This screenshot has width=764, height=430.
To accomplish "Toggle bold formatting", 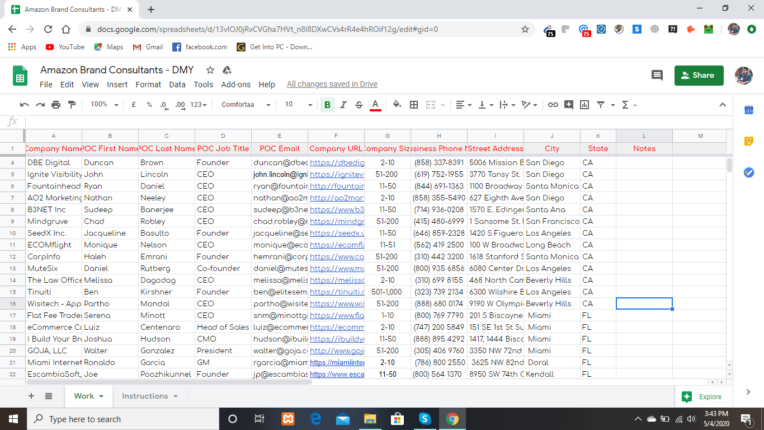I will [x=327, y=105].
